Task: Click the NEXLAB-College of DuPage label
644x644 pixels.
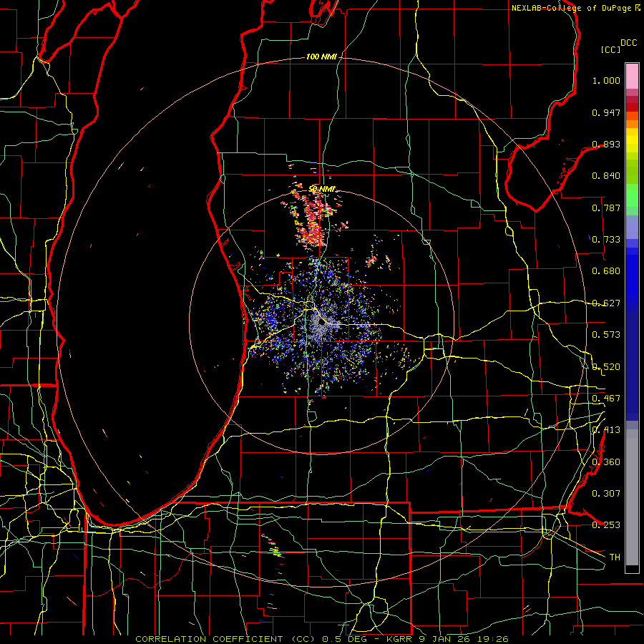Action: [x=570, y=8]
